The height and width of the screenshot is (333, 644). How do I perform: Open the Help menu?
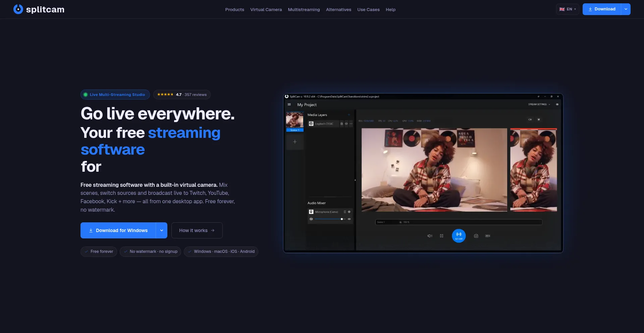pyautogui.click(x=390, y=9)
